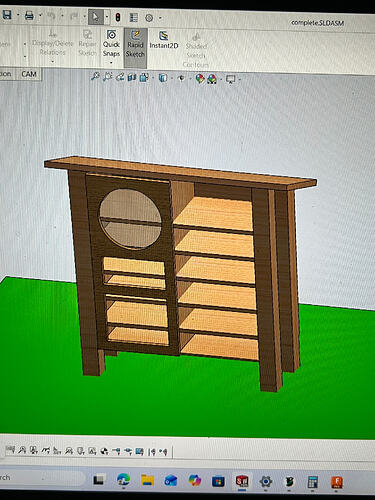Click the SOLIDWORKS taskbar icon
This screenshot has height=500, width=375.
click(x=242, y=481)
